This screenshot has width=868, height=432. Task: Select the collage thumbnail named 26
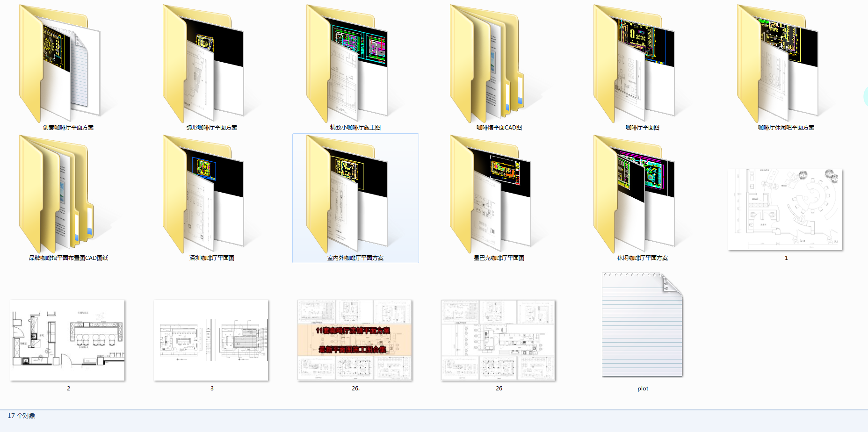tap(498, 340)
